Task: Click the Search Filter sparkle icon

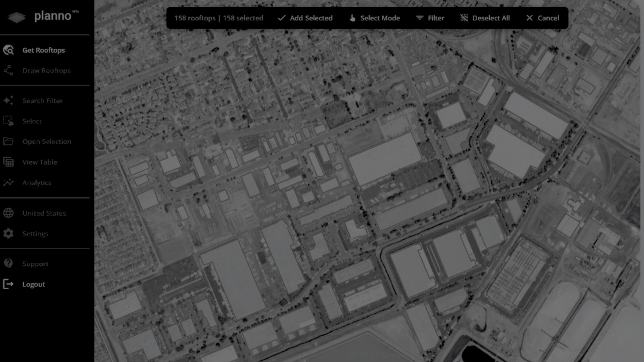Action: 8,101
